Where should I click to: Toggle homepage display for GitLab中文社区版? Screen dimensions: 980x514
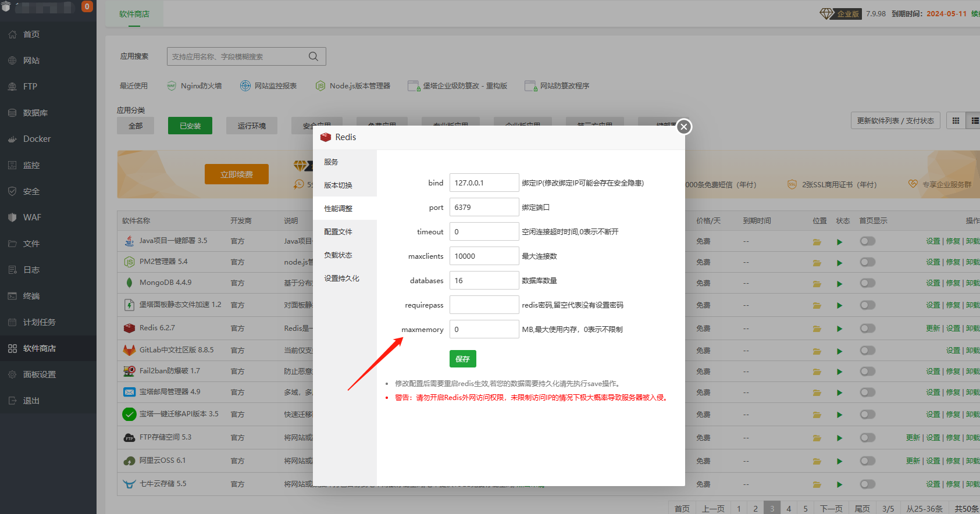(x=868, y=351)
